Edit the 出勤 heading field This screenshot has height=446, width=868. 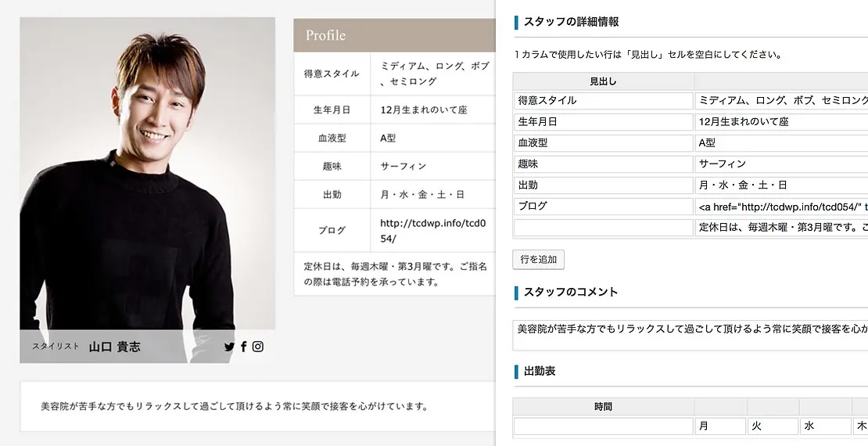point(603,185)
